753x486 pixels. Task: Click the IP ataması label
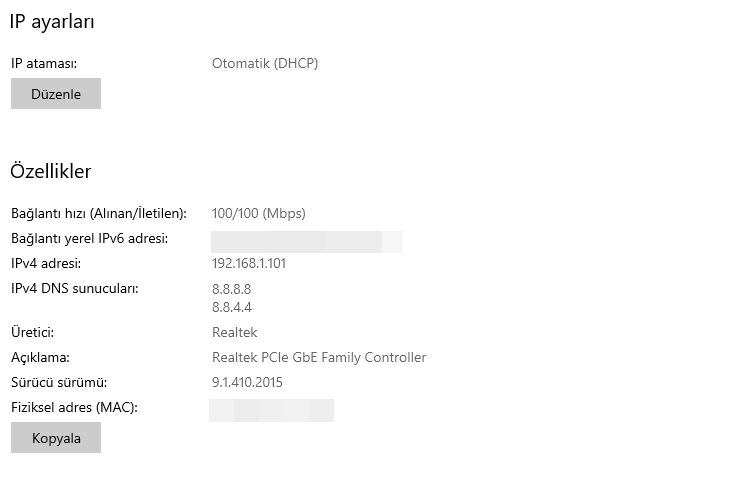[x=44, y=63]
